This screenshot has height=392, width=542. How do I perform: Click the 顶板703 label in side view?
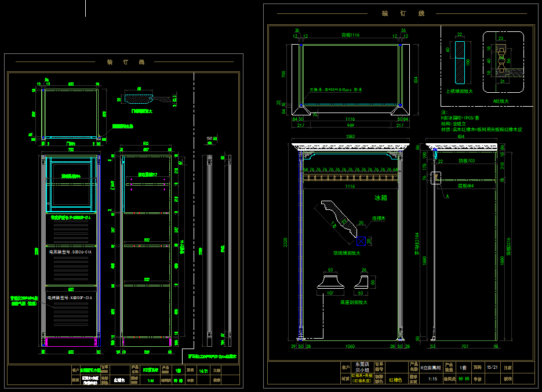[x=466, y=161]
